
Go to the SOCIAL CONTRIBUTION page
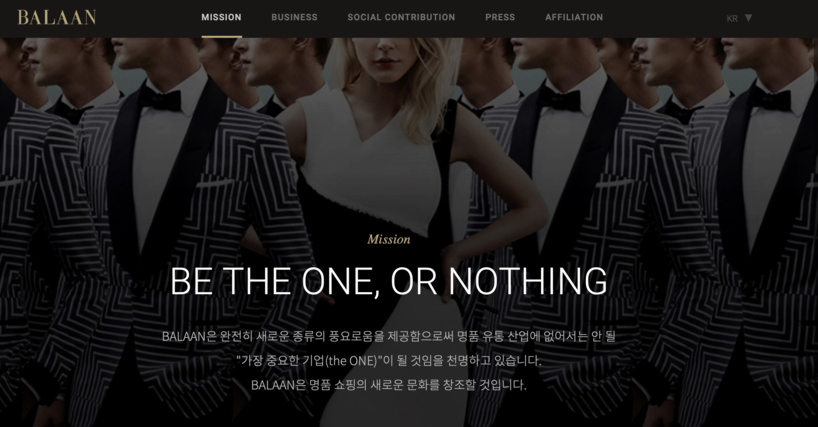click(401, 17)
